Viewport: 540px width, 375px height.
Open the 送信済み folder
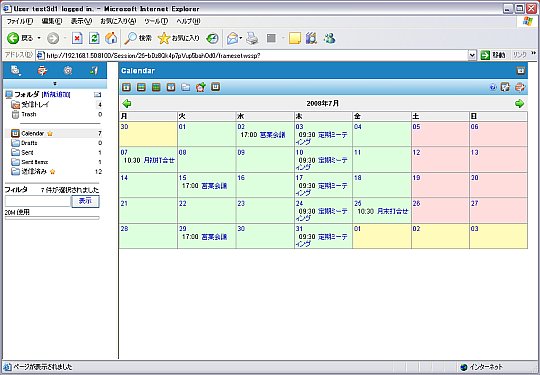point(34,171)
